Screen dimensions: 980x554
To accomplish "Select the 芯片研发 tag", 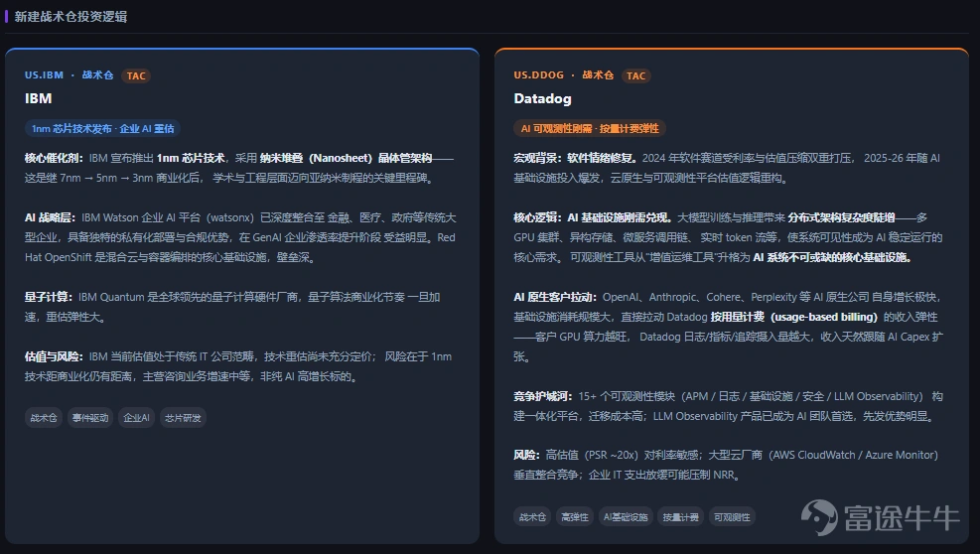I will 183,418.
